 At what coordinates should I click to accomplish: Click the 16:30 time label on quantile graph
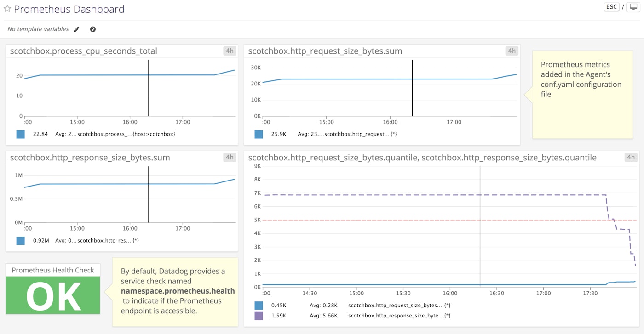497,293
